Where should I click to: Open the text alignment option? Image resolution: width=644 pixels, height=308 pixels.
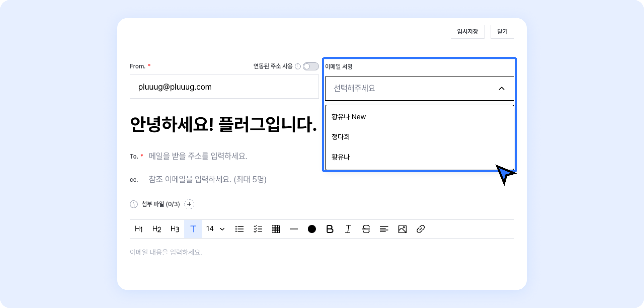(384, 229)
